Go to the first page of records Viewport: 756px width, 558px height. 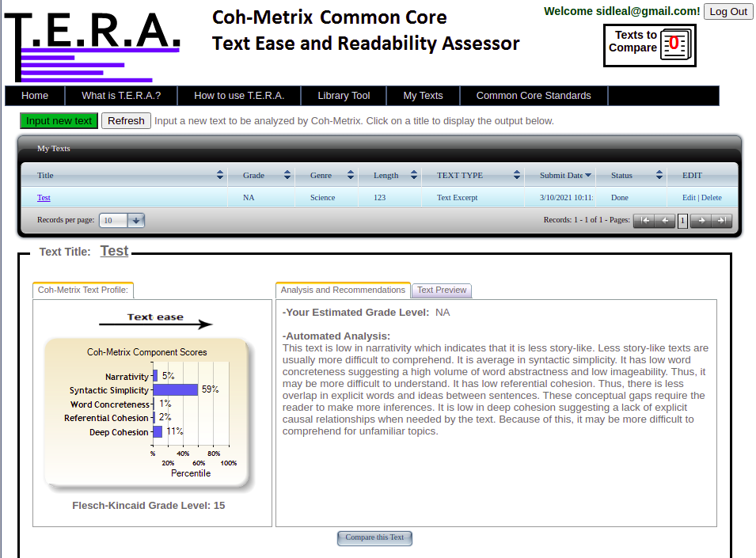coord(644,221)
